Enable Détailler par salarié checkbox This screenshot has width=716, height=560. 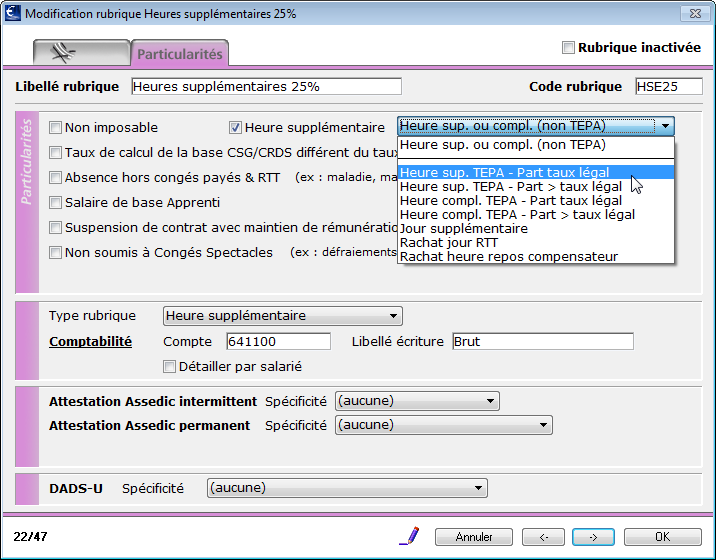pos(169,366)
